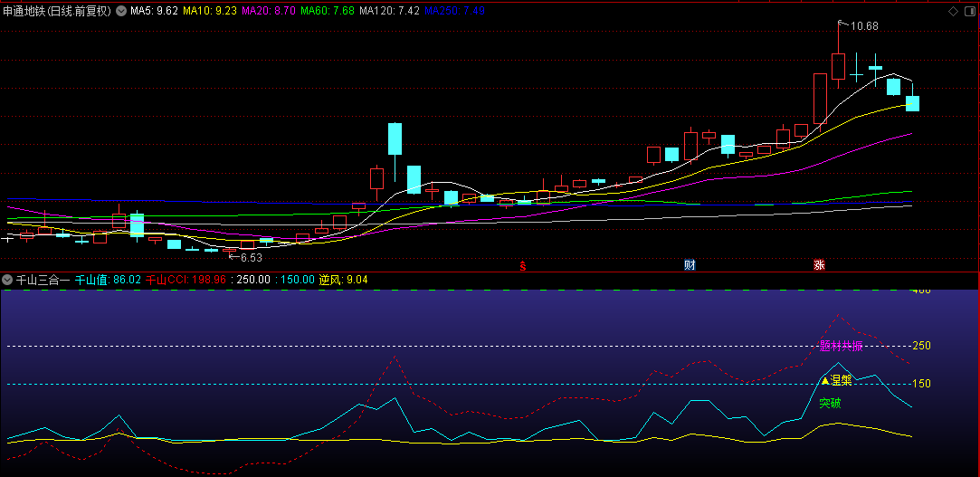Click the 申通地铁(日线.前复权) chart title
The height and width of the screenshot is (477, 980).
[56, 11]
